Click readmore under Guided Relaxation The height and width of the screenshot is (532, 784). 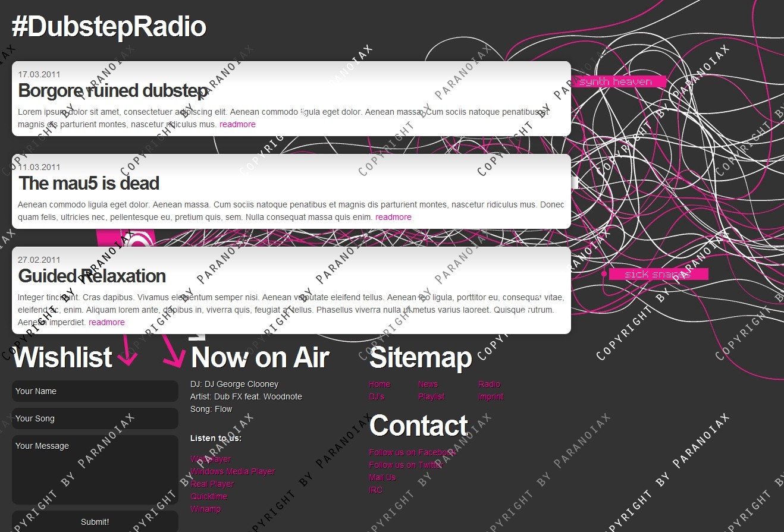click(x=106, y=322)
